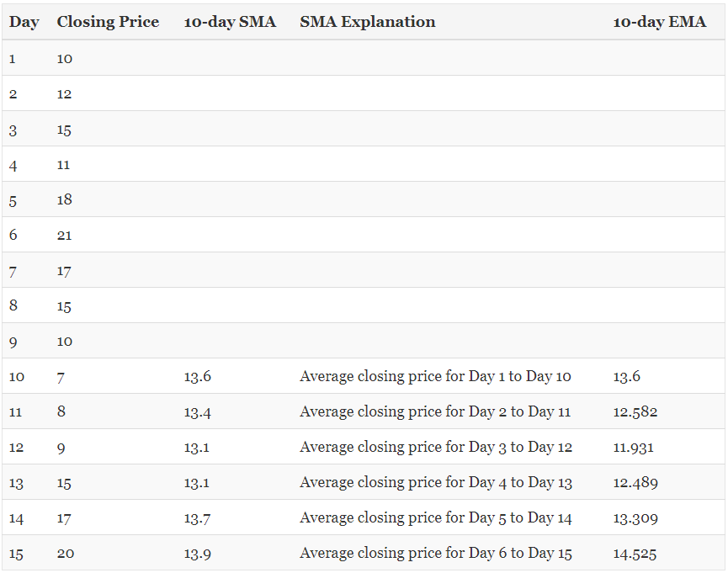Click the Day column header
The height and width of the screenshot is (573, 728).
coord(24,22)
